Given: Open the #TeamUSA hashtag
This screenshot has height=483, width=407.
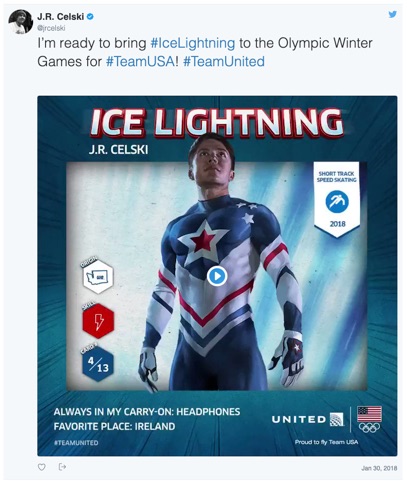Looking at the screenshot, I should point(140,62).
